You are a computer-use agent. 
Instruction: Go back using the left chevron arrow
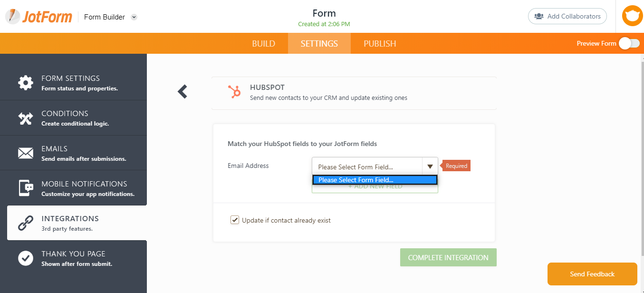click(x=183, y=92)
